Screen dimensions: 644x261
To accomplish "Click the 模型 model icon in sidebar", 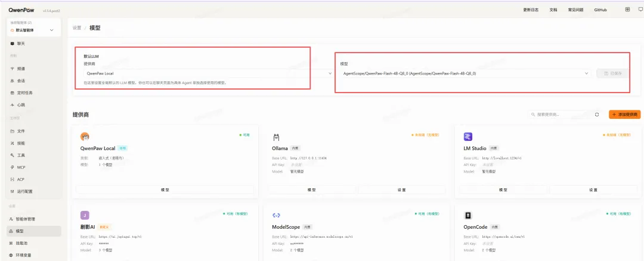I will pos(11,231).
